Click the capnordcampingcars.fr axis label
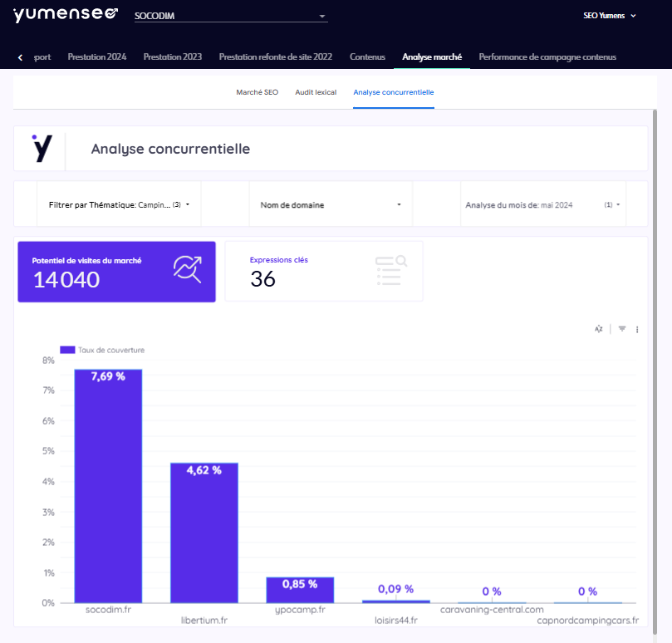672x643 pixels. click(587, 621)
